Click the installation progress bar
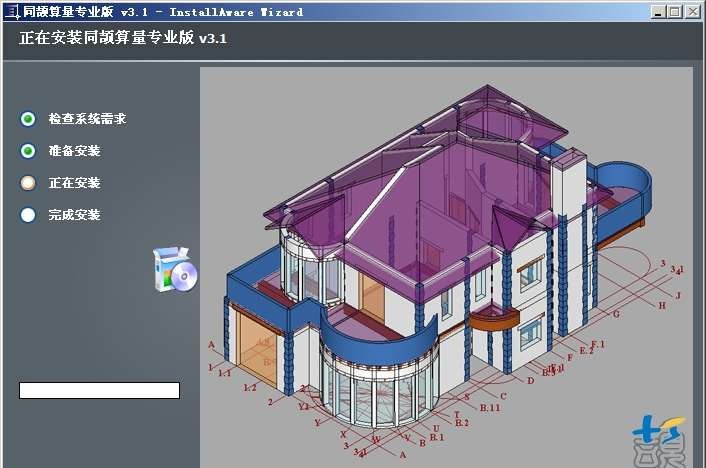The width and height of the screenshot is (706, 468). pyautogui.click(x=100, y=391)
